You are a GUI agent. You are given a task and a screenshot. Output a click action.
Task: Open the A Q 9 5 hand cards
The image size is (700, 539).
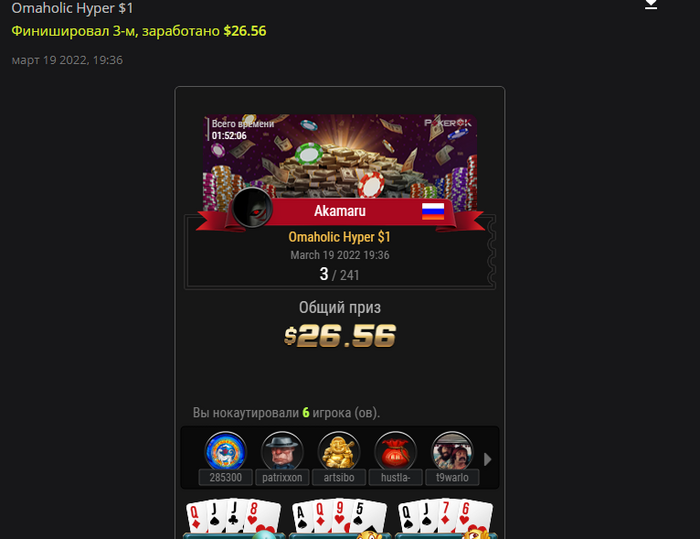(x=339, y=518)
